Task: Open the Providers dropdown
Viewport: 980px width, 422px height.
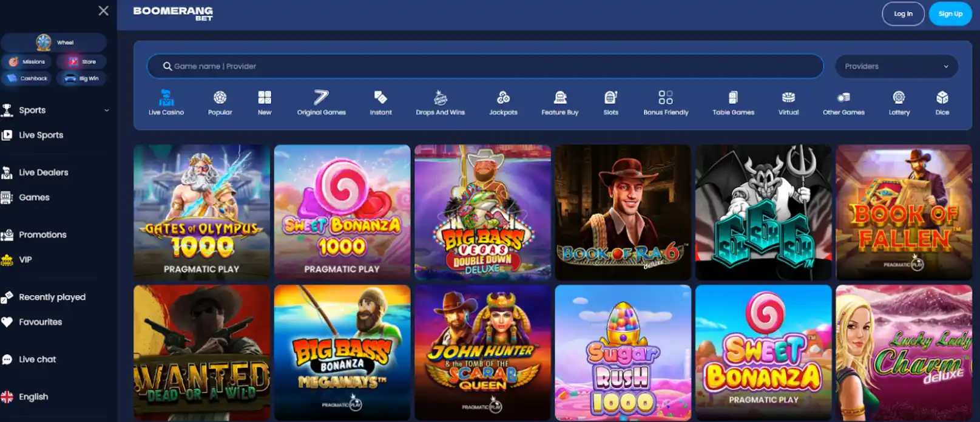Action: click(x=896, y=66)
